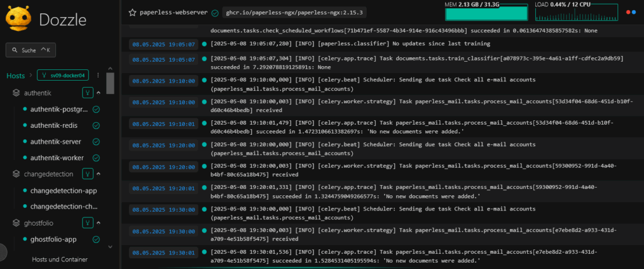Screen dimensions: 644x269
Task: Click the health checkmark beside paperless-webserver title
Action: [x=215, y=13]
